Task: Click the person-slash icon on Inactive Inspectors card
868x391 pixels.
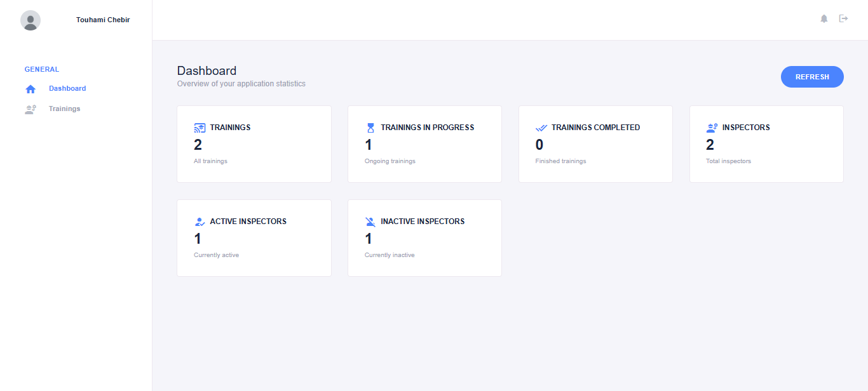Action: click(369, 221)
